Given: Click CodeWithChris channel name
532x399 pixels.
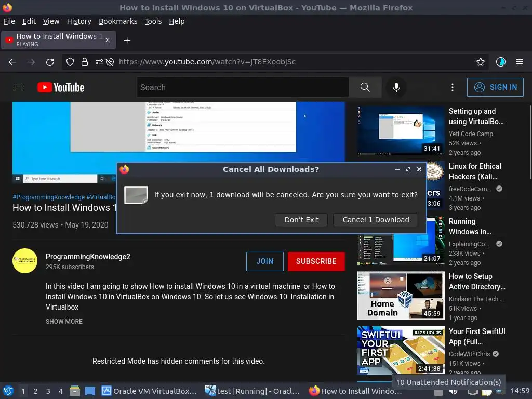Looking at the screenshot, I should (x=469, y=354).
